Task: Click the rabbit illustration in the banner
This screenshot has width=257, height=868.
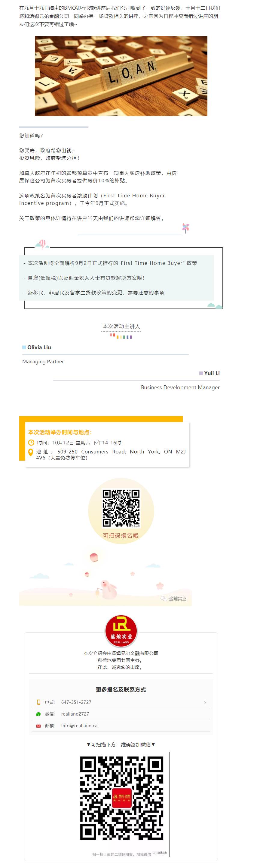Action: [109, 589]
